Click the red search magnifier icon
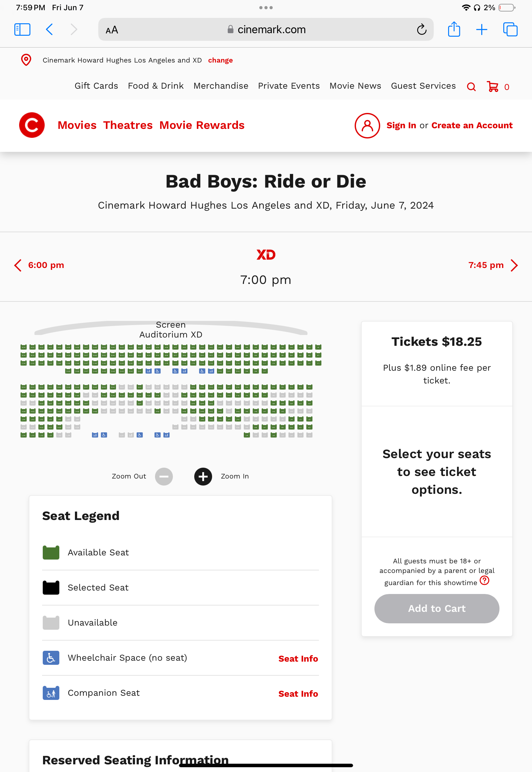532x772 pixels. click(x=471, y=87)
